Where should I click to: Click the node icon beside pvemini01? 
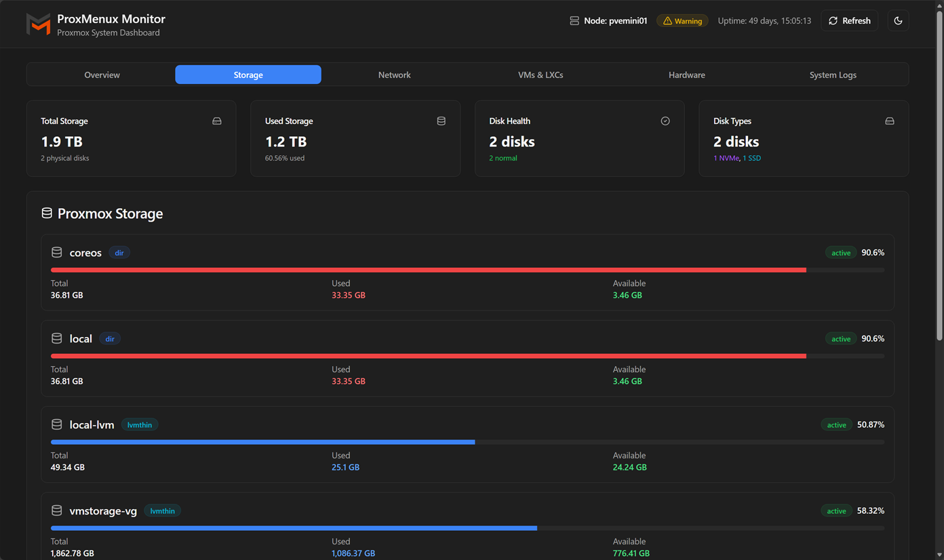[574, 20]
